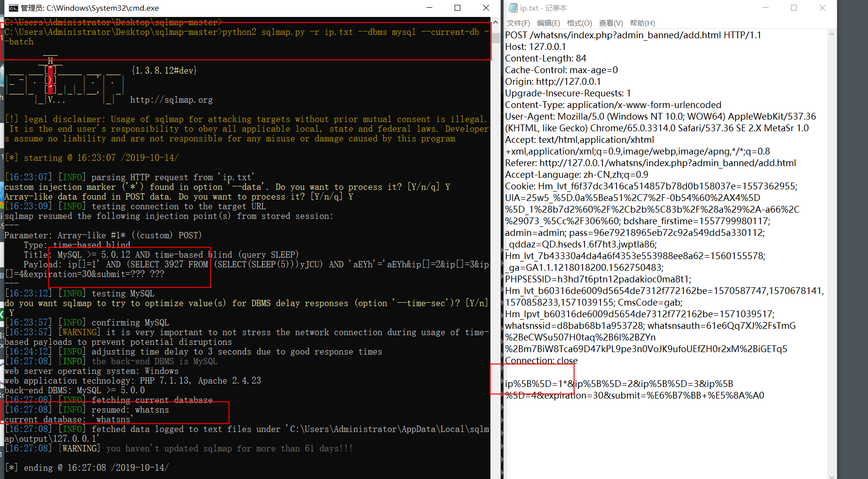Minimize the cmd.exe window
The width and height of the screenshot is (868, 479).
[429, 8]
